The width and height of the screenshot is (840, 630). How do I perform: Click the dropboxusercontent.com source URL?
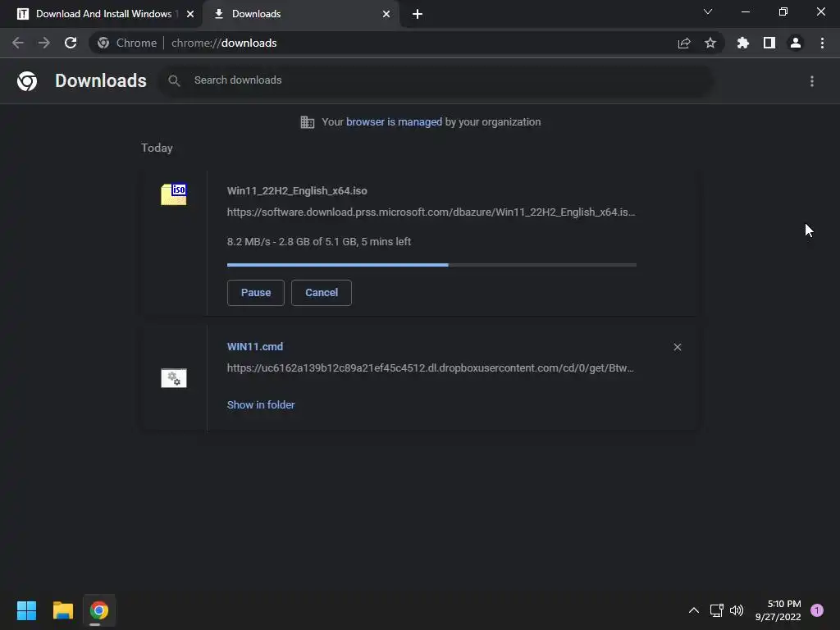coord(430,368)
